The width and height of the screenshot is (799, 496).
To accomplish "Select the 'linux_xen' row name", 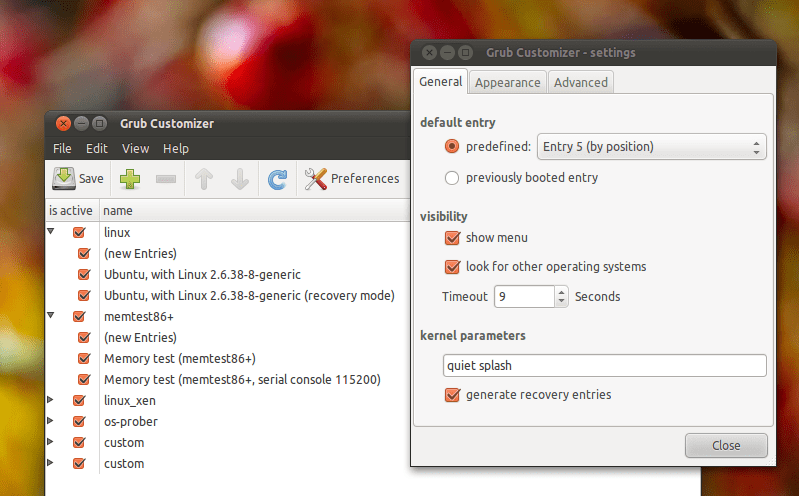I will pyautogui.click(x=130, y=401).
